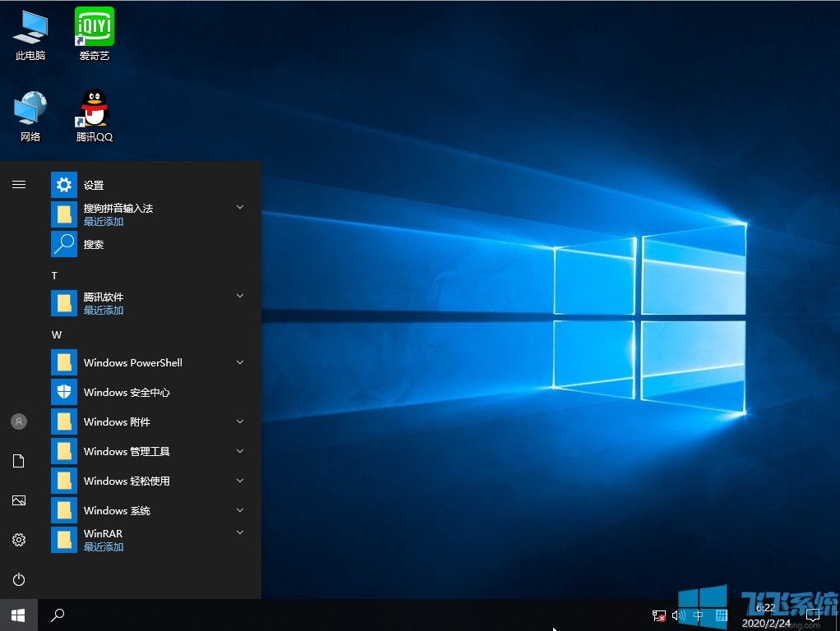Expand the hamburger menu in Start

coord(19,185)
